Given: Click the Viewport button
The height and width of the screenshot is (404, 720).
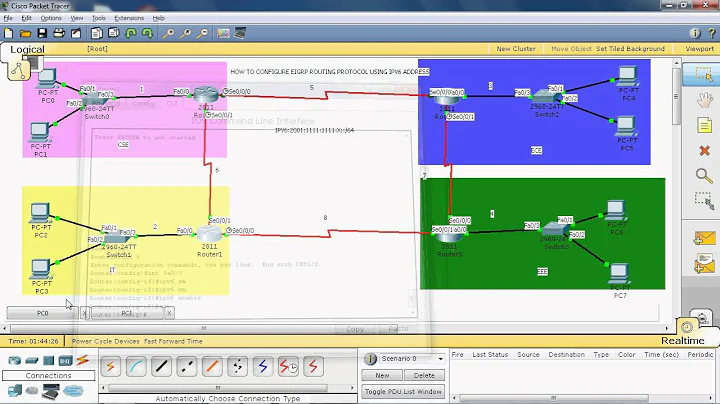Looking at the screenshot, I should point(699,49).
